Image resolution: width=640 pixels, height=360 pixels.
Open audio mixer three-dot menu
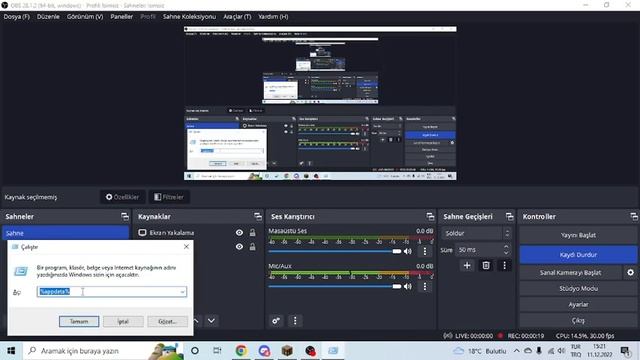(x=295, y=321)
